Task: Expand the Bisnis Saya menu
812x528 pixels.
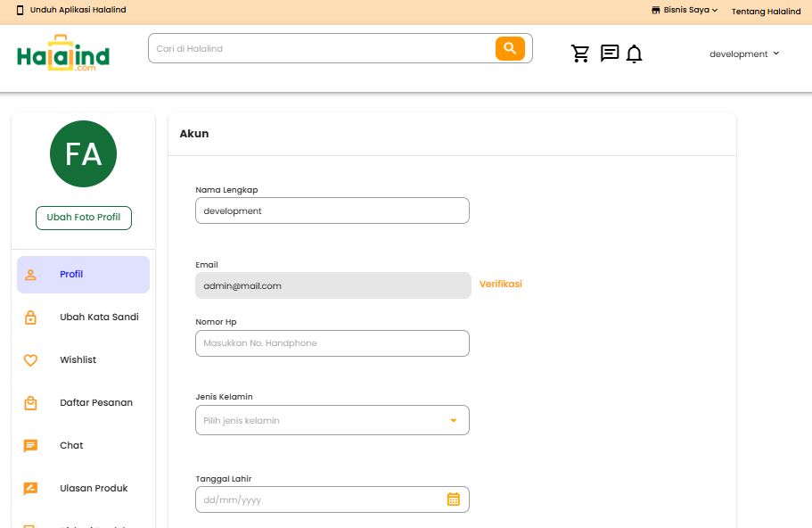Action: click(x=685, y=11)
